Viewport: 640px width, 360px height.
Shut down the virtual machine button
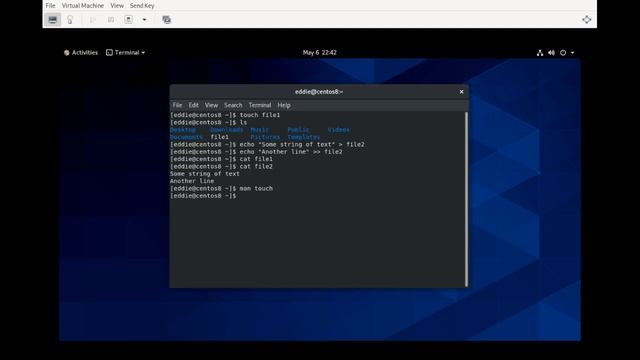129,20
